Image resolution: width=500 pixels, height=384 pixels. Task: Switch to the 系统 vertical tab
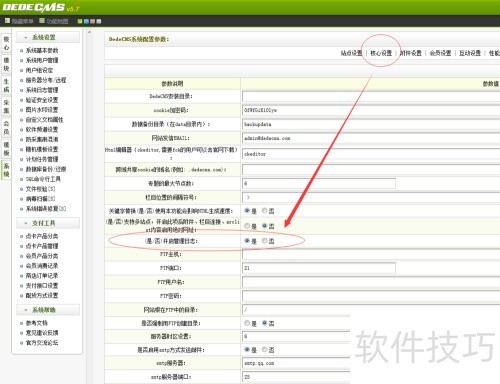[6, 170]
